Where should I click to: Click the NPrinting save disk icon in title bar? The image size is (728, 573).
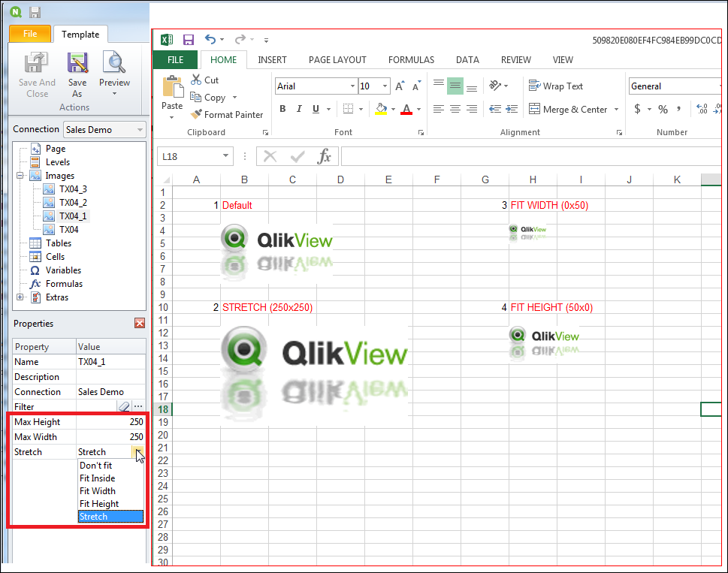click(35, 12)
